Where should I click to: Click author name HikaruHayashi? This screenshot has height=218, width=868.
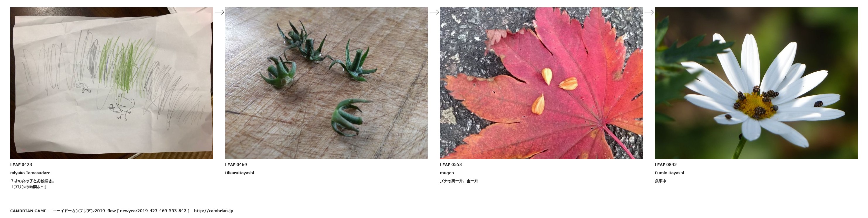click(x=239, y=173)
